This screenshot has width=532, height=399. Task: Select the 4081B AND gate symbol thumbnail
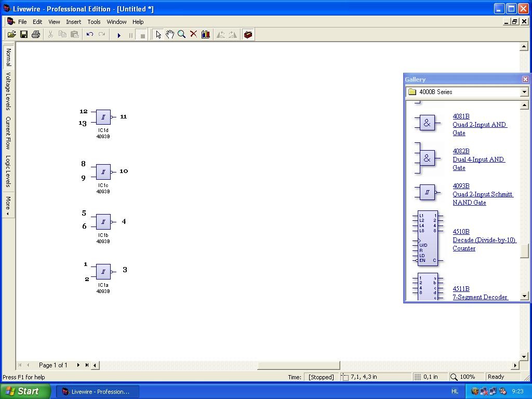tap(427, 123)
